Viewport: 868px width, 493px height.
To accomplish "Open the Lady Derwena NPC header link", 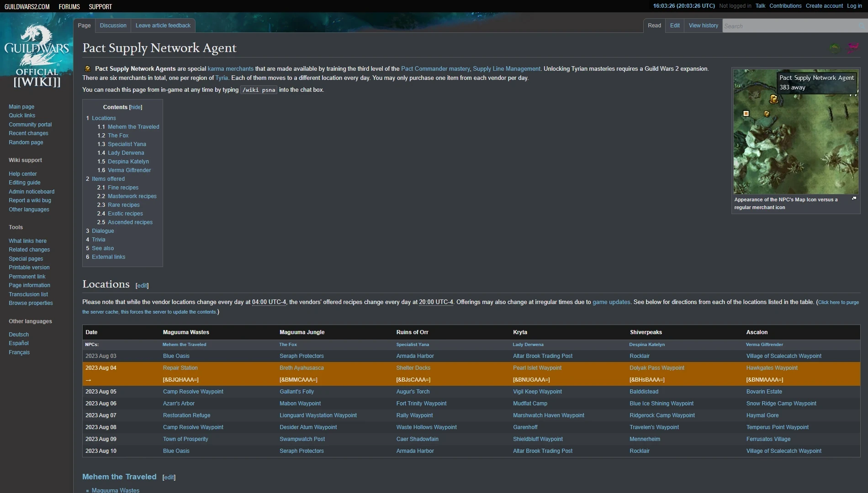I will tap(528, 345).
